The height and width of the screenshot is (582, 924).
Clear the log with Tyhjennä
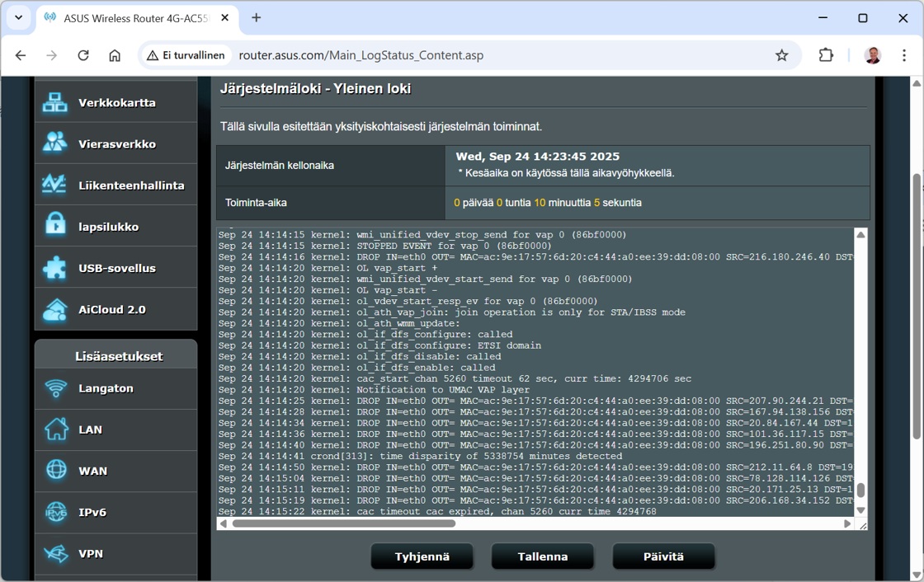point(422,556)
